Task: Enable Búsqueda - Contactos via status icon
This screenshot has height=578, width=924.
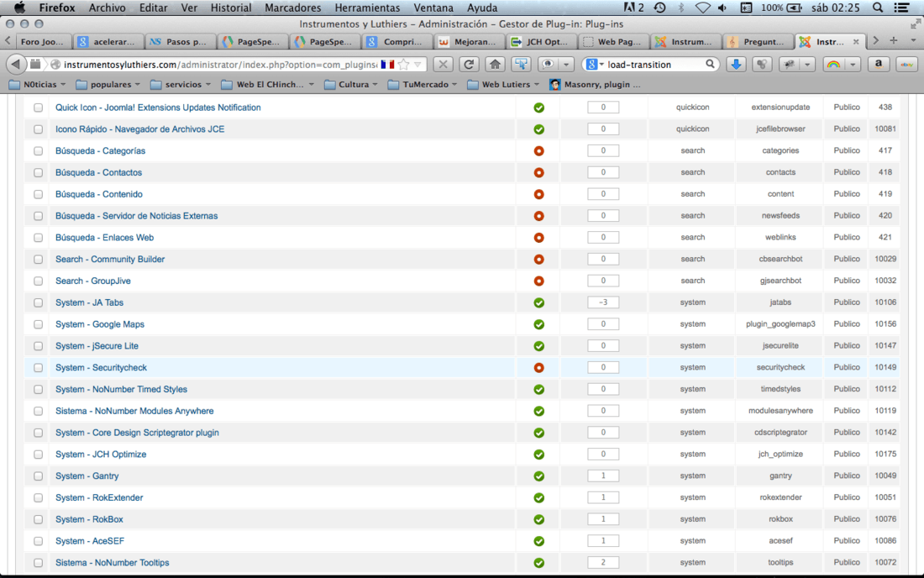Action: point(538,172)
